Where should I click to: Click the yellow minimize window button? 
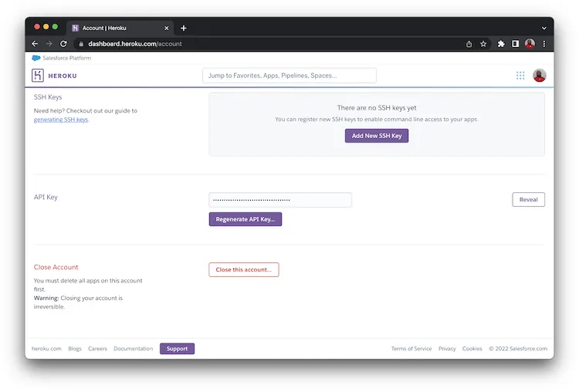click(46, 26)
